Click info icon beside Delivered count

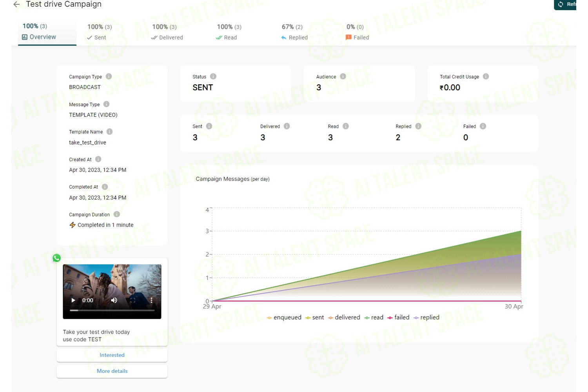click(287, 126)
